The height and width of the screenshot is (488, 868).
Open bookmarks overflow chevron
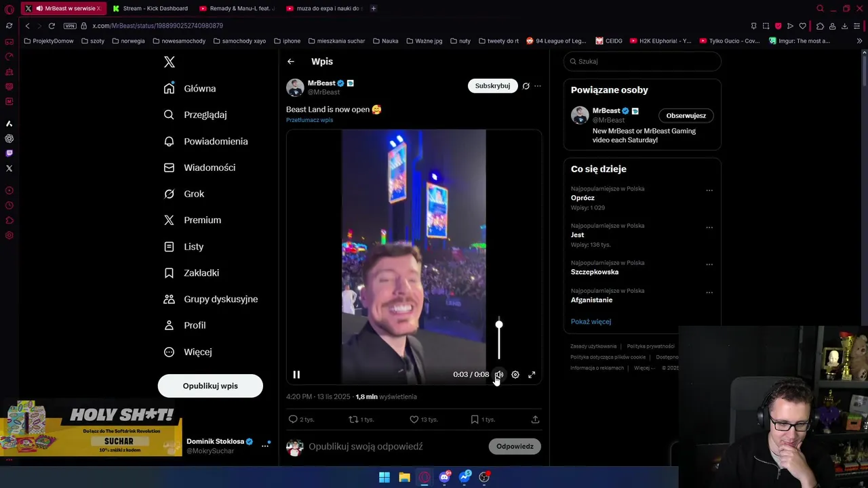(859, 41)
